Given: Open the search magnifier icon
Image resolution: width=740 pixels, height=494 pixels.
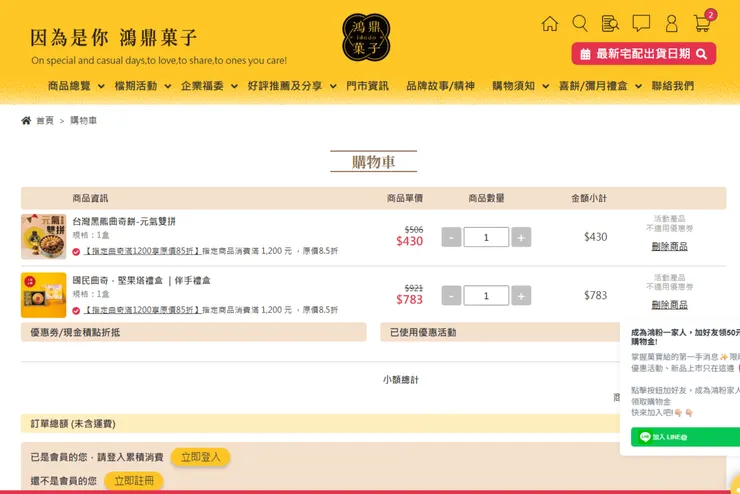Looking at the screenshot, I should (580, 23).
